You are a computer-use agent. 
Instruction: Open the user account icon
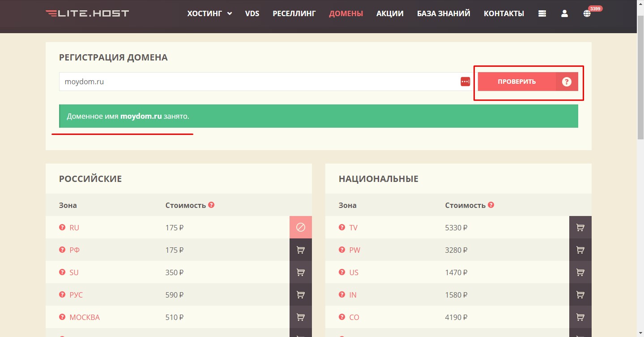(x=564, y=13)
